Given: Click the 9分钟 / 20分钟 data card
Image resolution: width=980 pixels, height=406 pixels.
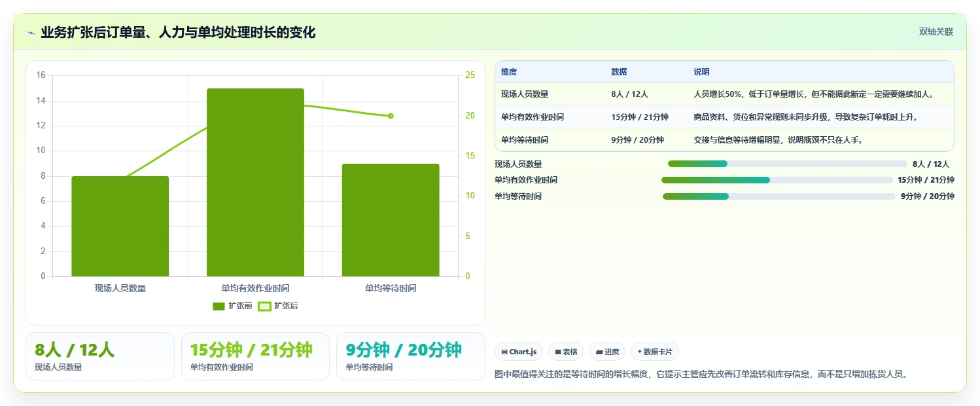Looking at the screenshot, I should click(x=411, y=356).
